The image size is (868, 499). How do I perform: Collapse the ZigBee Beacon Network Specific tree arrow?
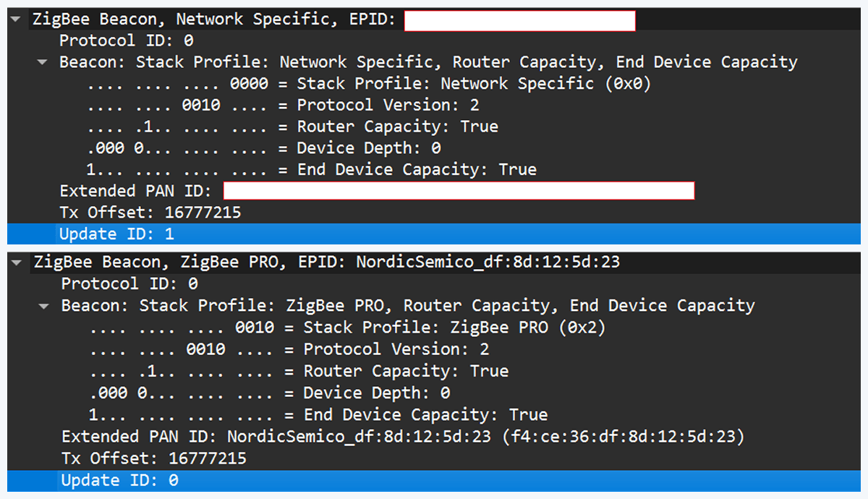pos(17,20)
